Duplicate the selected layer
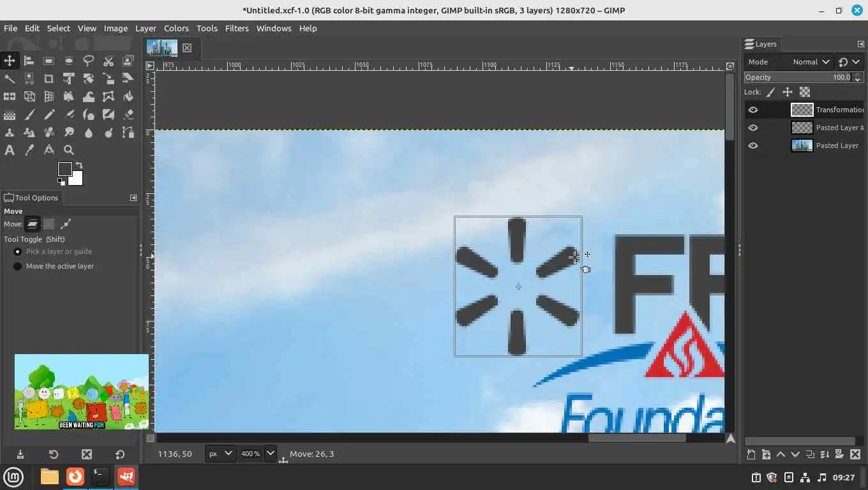 pyautogui.click(x=810, y=455)
